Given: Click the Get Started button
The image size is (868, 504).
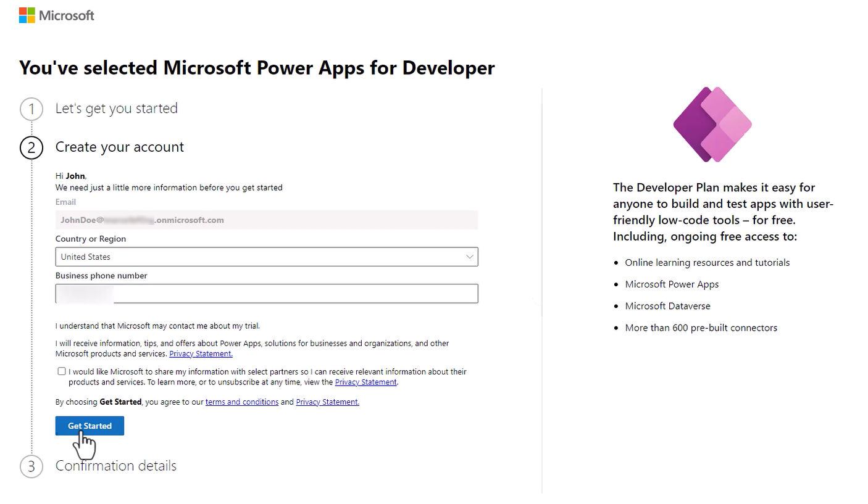Looking at the screenshot, I should click(89, 426).
